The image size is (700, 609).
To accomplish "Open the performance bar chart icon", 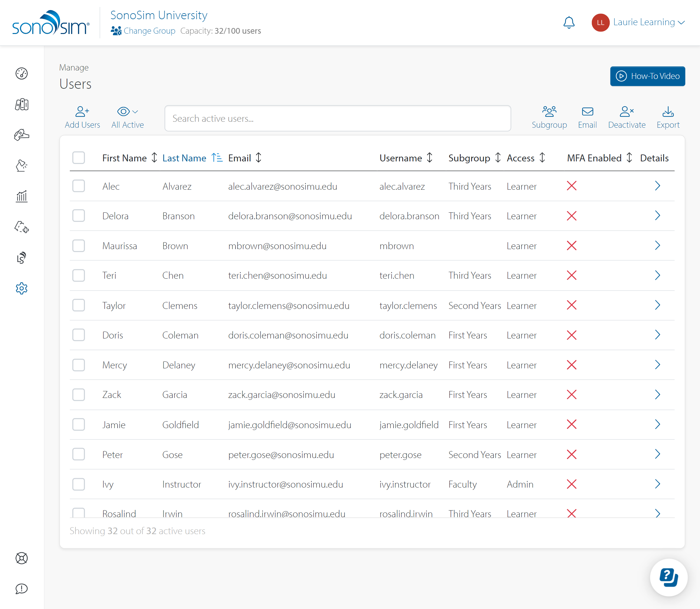I will 21,196.
